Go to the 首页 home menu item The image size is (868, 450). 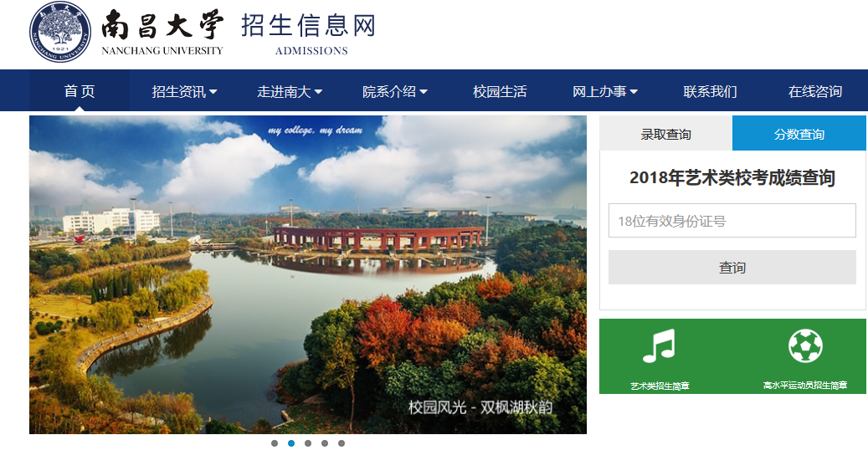(x=80, y=91)
